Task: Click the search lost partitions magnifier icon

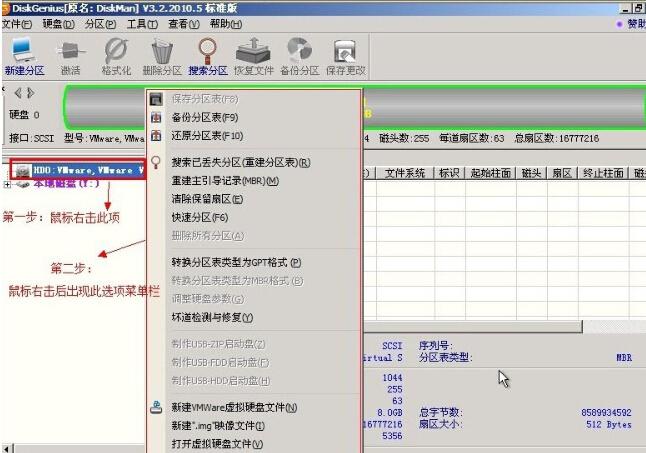Action: [156, 162]
